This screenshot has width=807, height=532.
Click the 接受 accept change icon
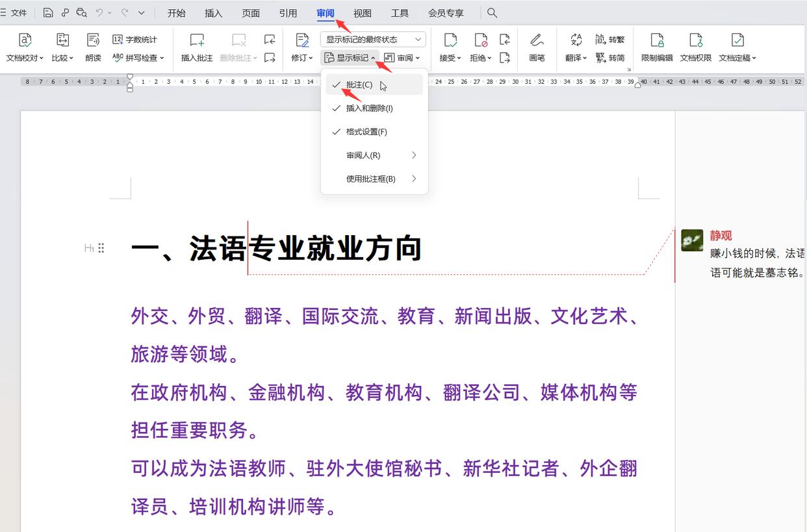[x=450, y=40]
